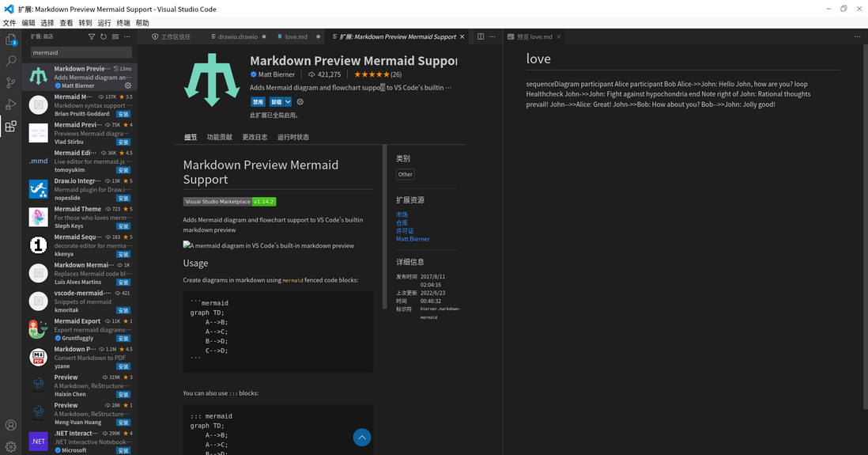Viewport: 868px width, 455px height.
Task: Open the Matt Bierner resource link
Action: [413, 239]
